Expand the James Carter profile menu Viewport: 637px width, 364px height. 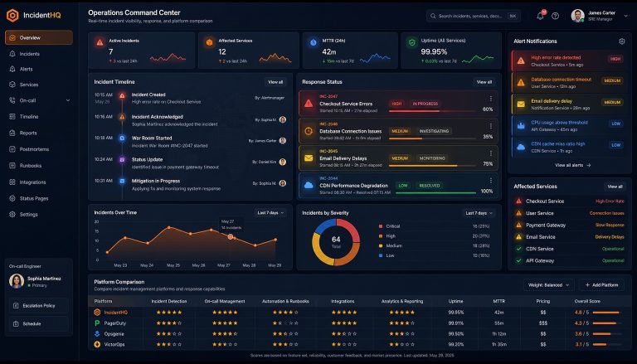tap(625, 16)
